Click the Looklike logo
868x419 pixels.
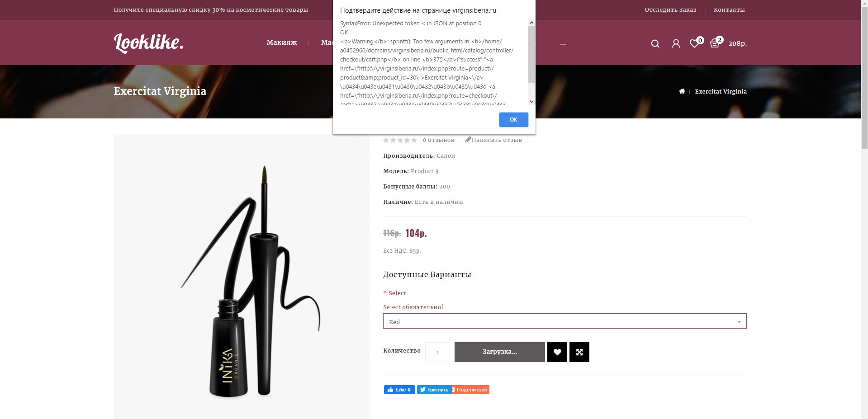click(x=148, y=43)
